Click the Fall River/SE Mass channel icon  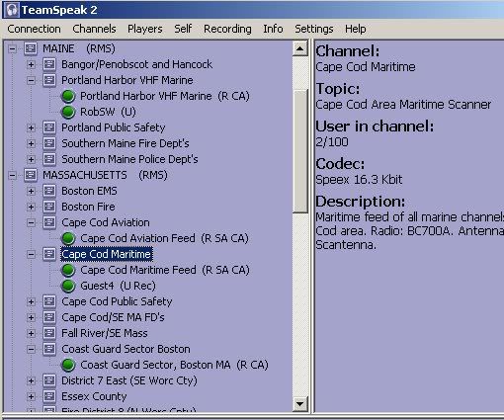tap(49, 333)
